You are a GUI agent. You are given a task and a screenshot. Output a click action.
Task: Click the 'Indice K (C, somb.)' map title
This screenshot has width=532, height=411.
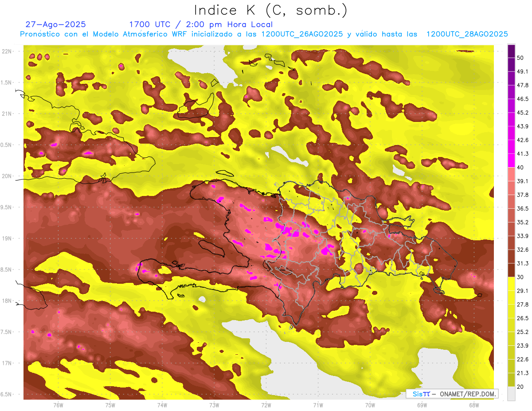270,10
